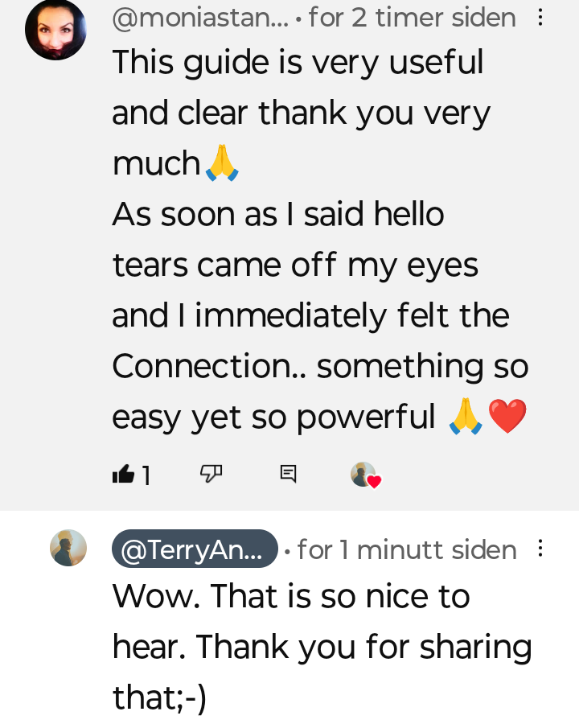Screen dimensions: 579x728
Task: Click the "for 2 timer siden" timestamp
Action: [412, 18]
